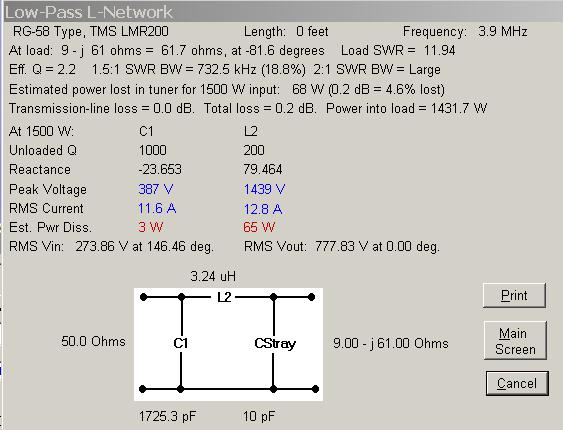Click the 10 pF stray capacitance value

coord(259,416)
